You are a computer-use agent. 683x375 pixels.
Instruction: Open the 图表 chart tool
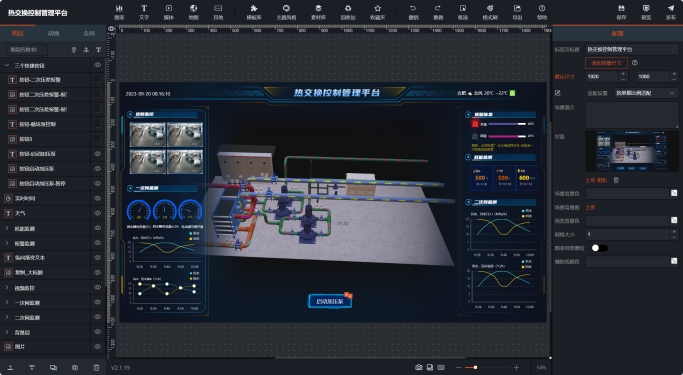coord(119,12)
